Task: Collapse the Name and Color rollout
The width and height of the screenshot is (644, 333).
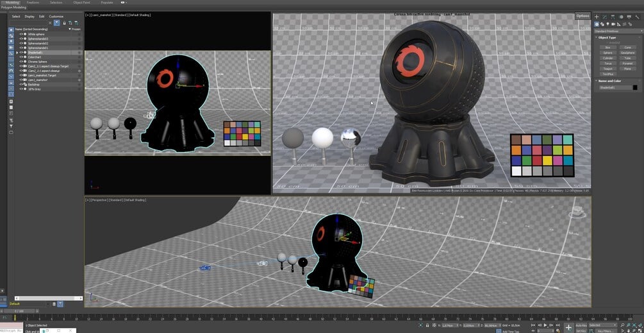Action: point(609,81)
